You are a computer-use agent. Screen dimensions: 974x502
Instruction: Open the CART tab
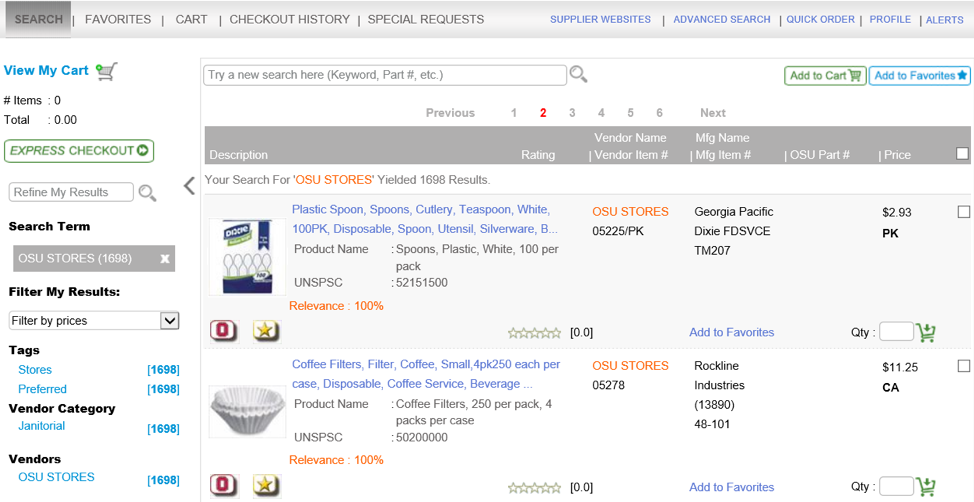191,19
